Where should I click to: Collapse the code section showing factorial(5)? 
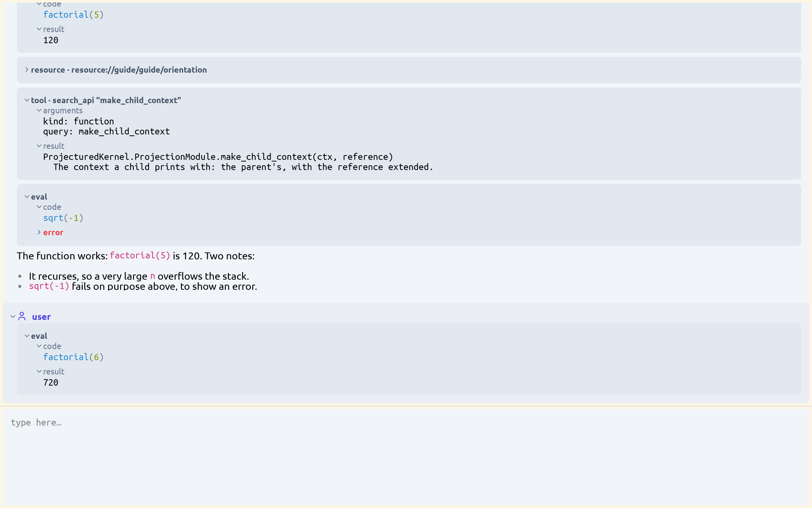pos(39,4)
